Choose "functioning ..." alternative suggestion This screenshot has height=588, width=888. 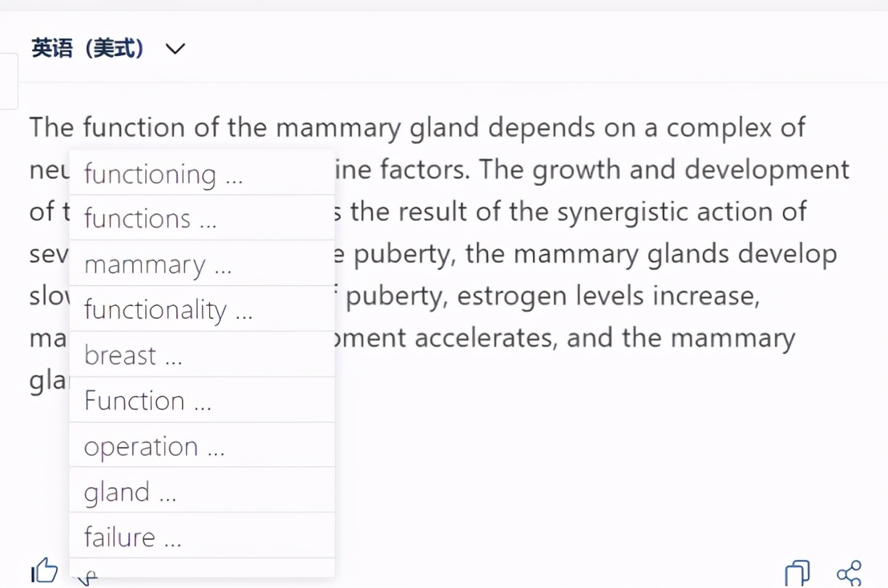163,174
